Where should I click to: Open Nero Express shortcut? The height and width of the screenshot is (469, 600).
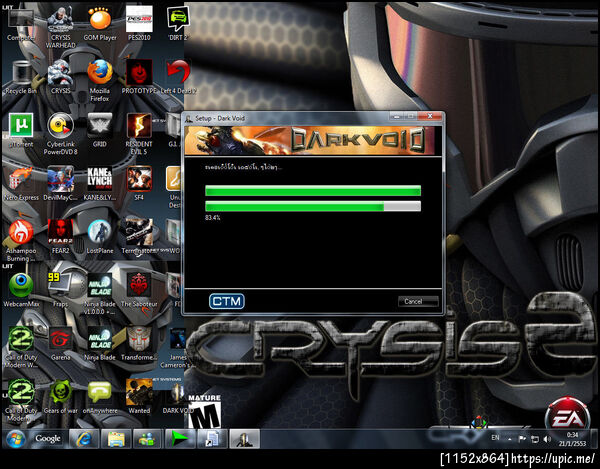click(21, 184)
